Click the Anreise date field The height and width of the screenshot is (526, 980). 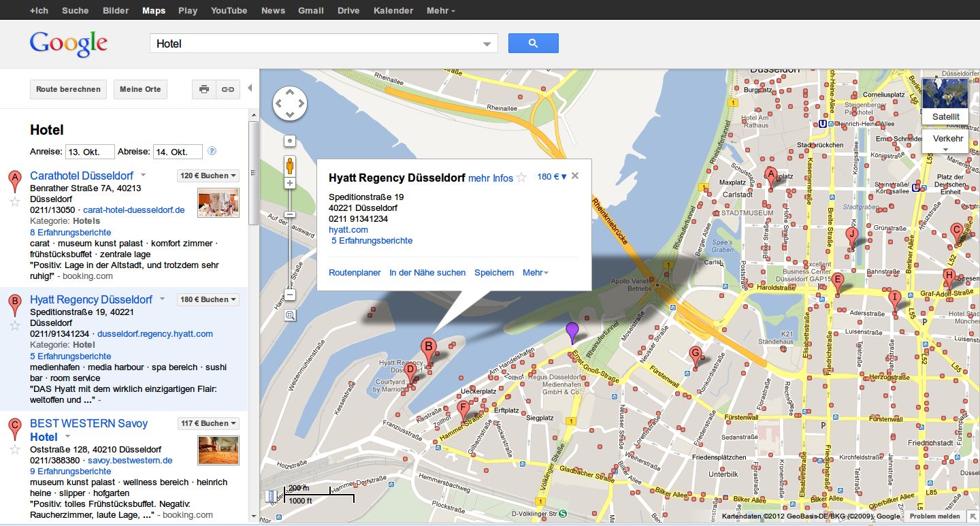(90, 152)
